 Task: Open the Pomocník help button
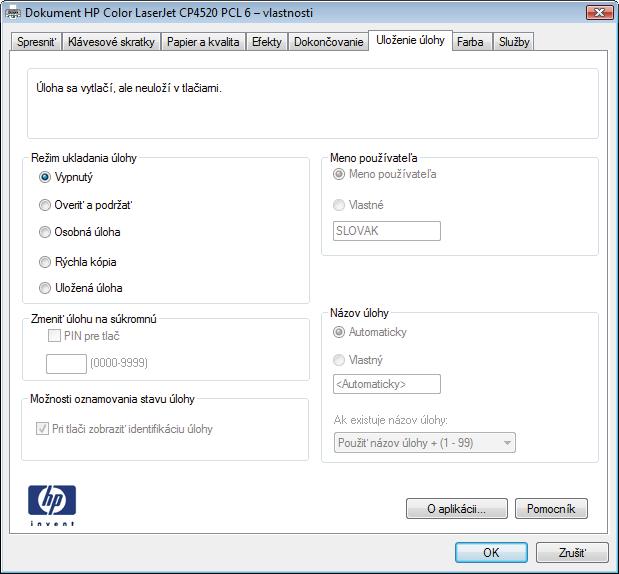pyautogui.click(x=551, y=509)
